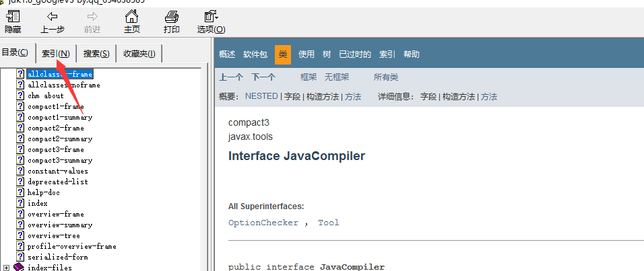Click the 所有类 (All Classes) link
644x271 pixels.
point(385,77)
